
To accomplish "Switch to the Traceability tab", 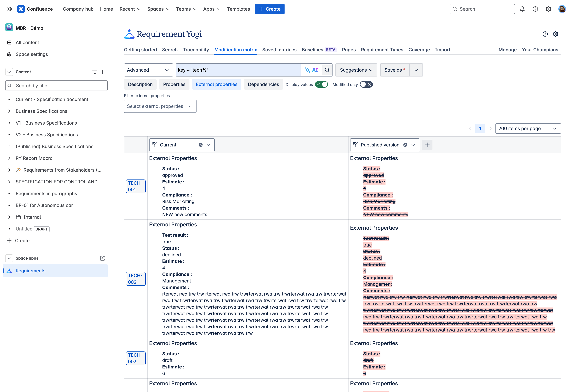I will (x=196, y=50).
